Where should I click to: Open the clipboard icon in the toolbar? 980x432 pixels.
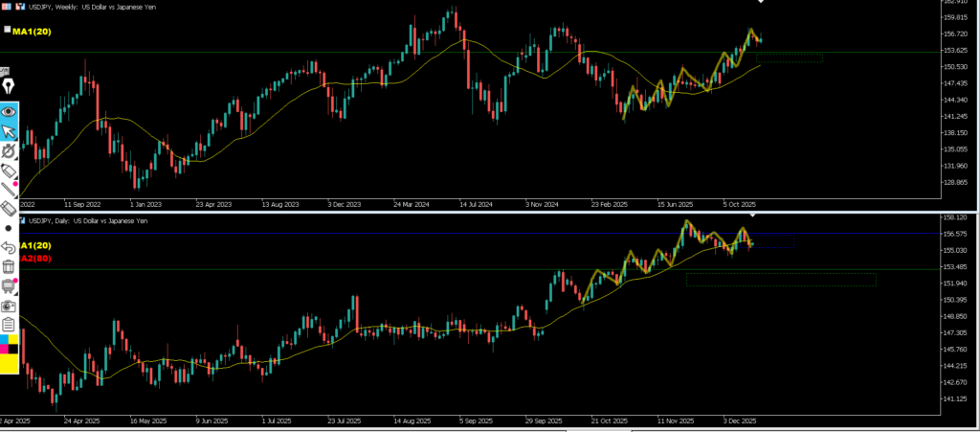tap(9, 325)
